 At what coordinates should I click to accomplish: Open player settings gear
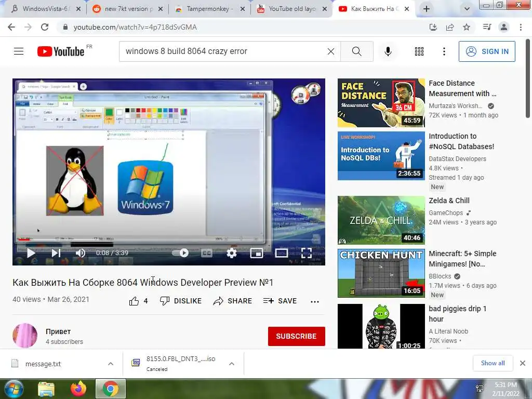click(x=232, y=253)
